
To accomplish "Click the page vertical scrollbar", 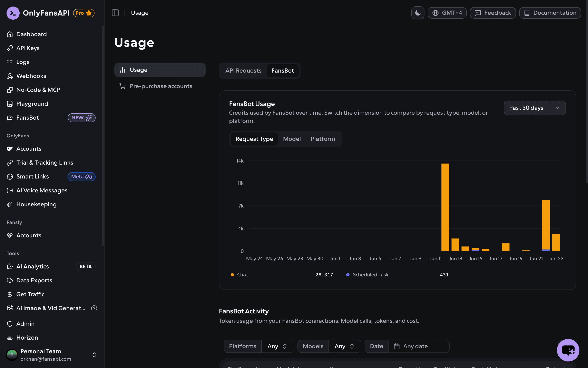I will tap(587, 91).
